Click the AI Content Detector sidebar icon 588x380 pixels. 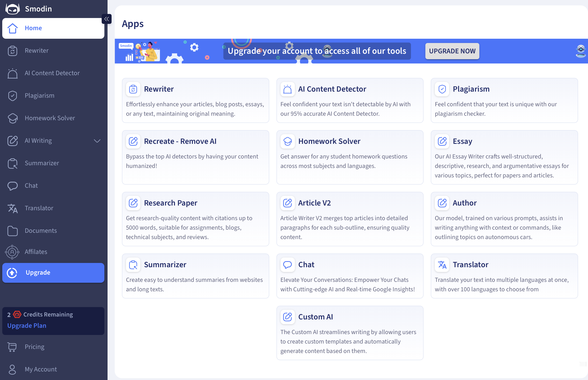click(x=13, y=73)
